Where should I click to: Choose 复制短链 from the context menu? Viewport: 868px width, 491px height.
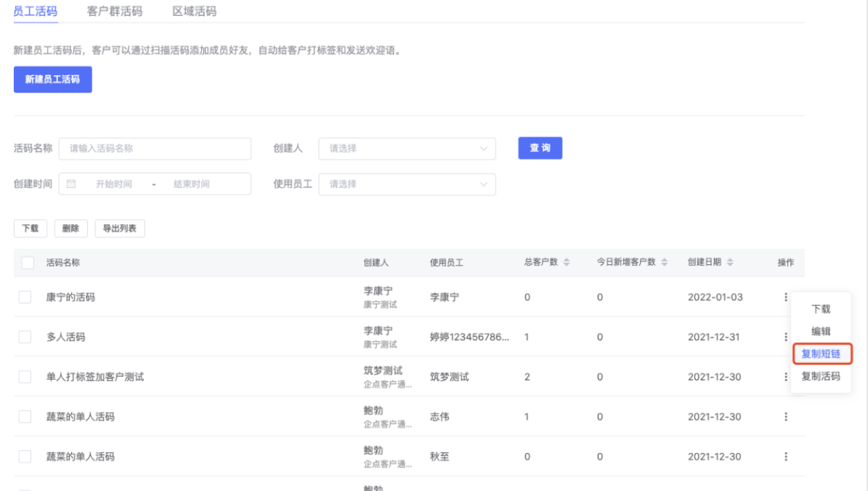[x=821, y=354]
